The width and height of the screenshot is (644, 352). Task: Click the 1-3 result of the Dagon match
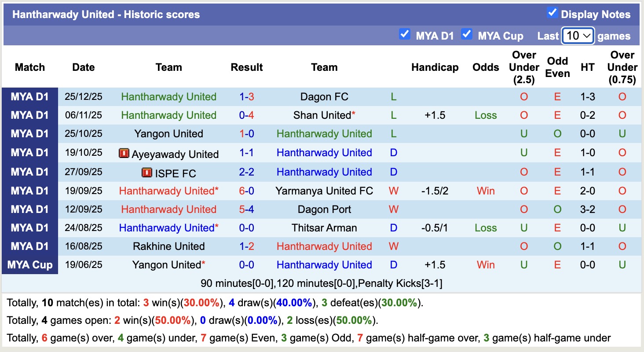[247, 97]
